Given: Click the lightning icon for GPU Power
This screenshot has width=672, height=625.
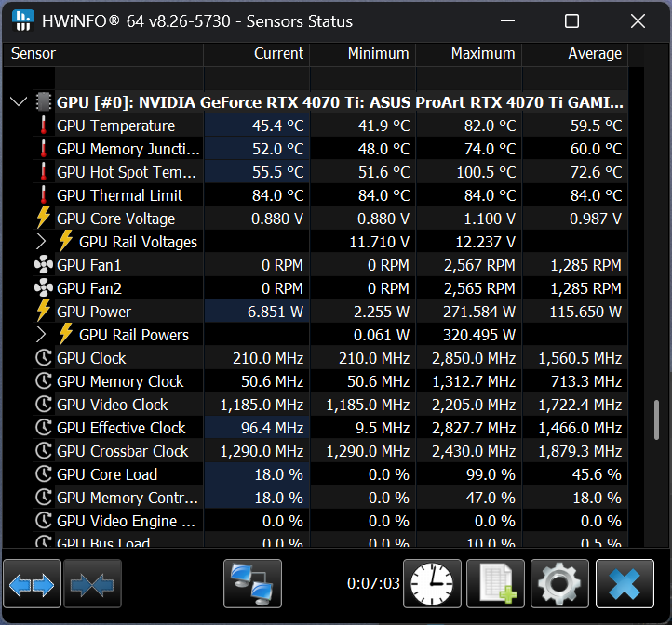Looking at the screenshot, I should pyautogui.click(x=44, y=311).
